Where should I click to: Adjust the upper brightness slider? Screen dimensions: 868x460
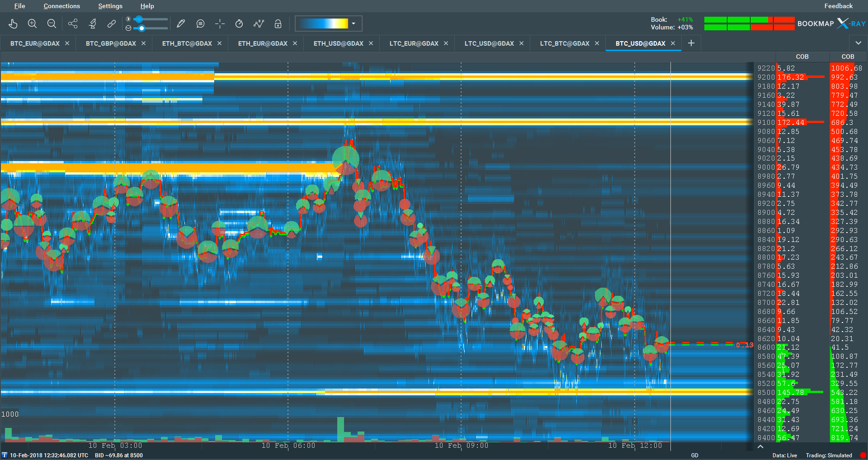pyautogui.click(x=139, y=19)
